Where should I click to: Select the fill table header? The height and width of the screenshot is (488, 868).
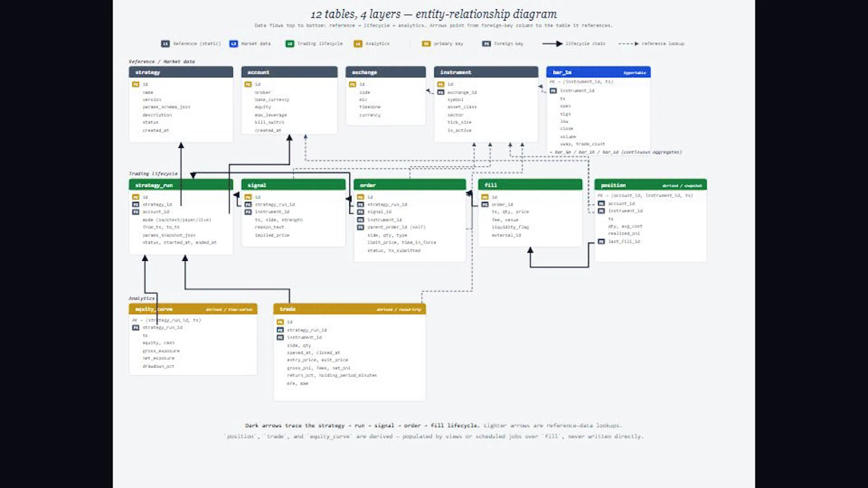click(x=530, y=185)
